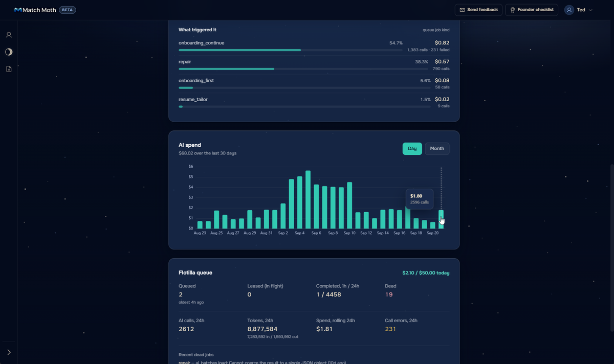
Task: Click the Completed value 1 / 4458
Action: 328,294
